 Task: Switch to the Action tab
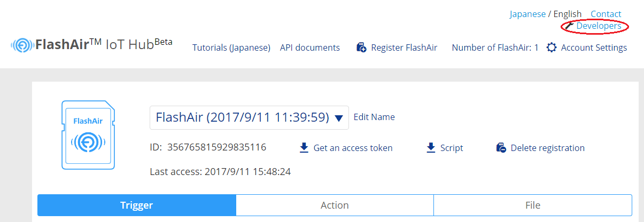coord(335,205)
